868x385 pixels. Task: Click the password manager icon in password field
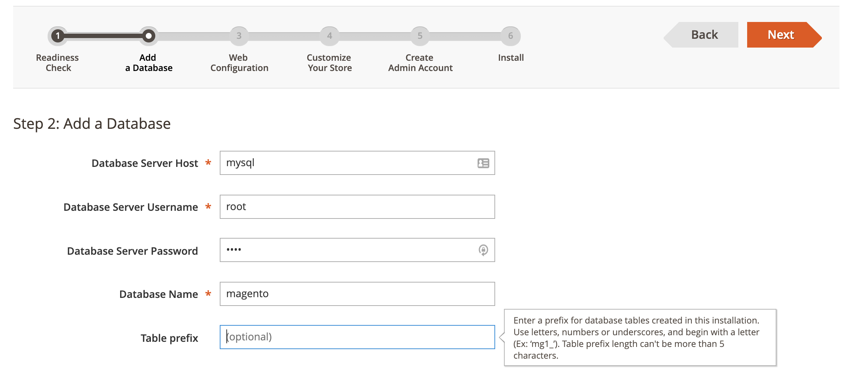pyautogui.click(x=483, y=250)
